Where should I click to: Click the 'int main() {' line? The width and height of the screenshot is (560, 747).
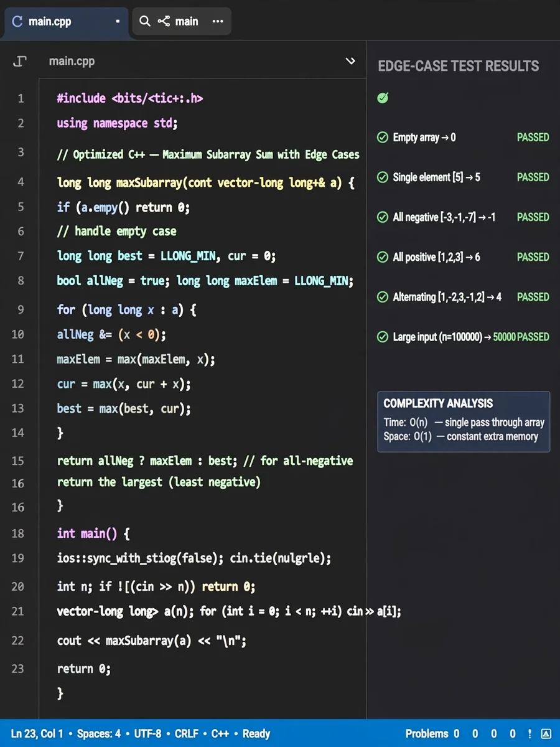coord(93,533)
